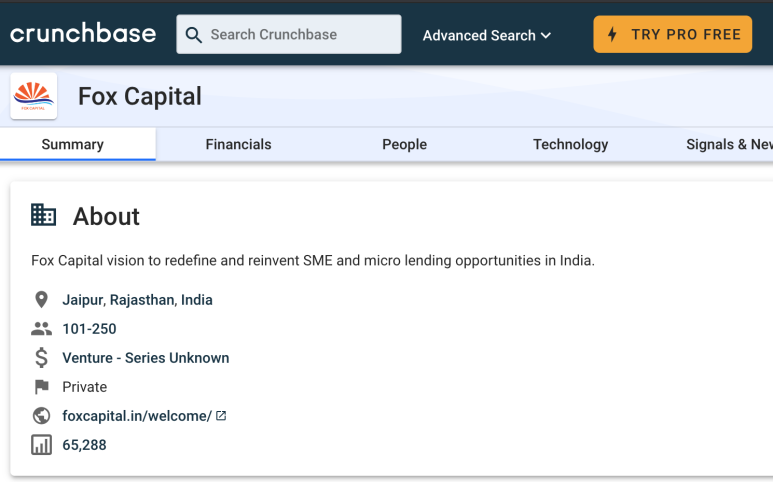Click the About building icon
The image size is (773, 482).
pos(43,215)
